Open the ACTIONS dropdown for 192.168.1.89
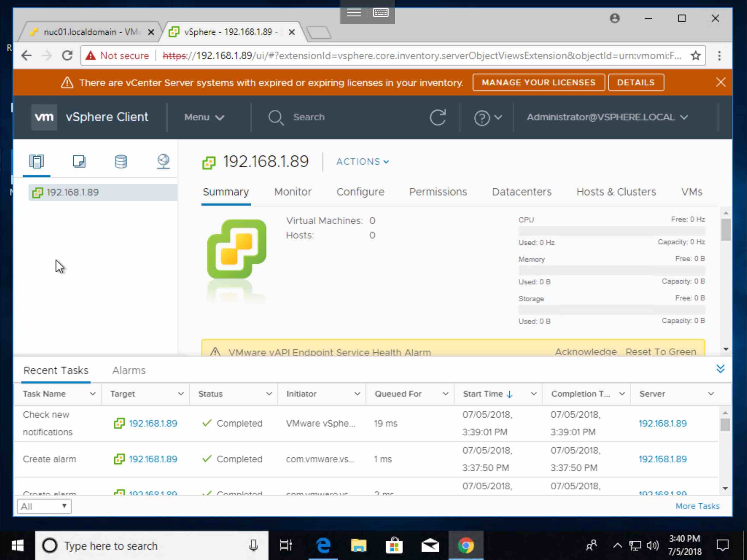The height and width of the screenshot is (560, 747). [362, 161]
